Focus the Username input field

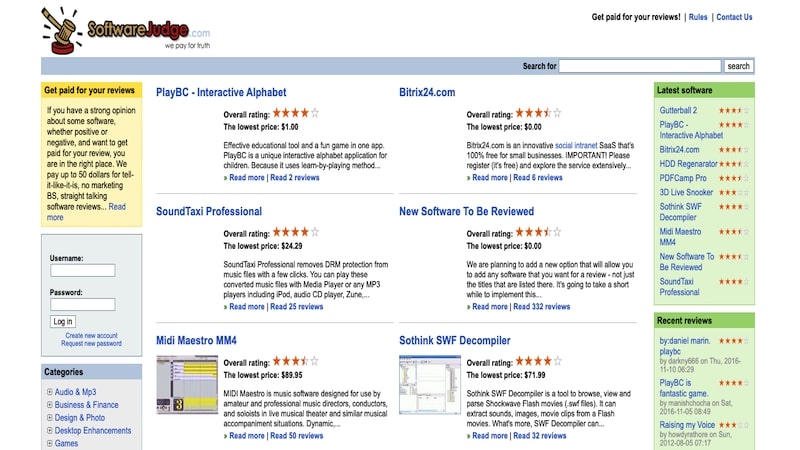click(83, 270)
